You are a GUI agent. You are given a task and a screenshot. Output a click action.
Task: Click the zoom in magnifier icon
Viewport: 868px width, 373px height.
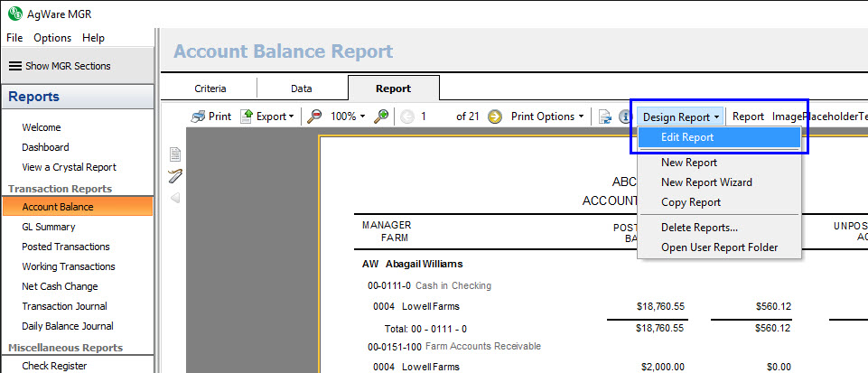pyautogui.click(x=382, y=117)
